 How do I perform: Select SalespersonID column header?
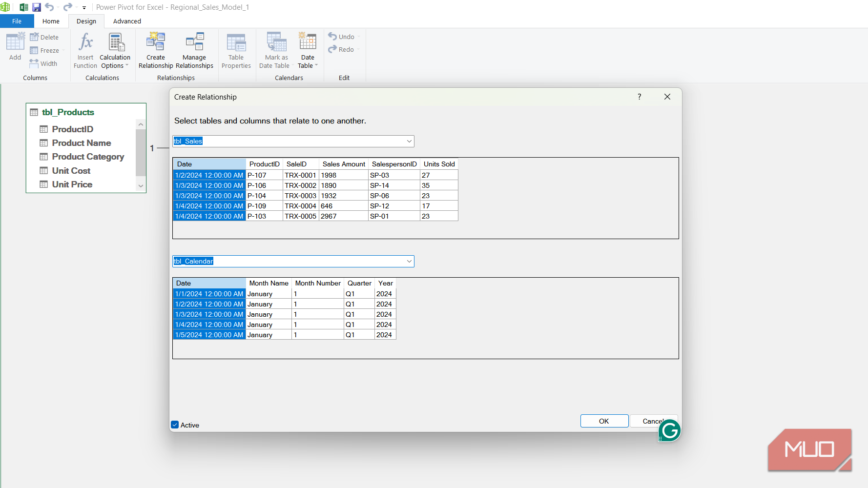click(x=394, y=164)
